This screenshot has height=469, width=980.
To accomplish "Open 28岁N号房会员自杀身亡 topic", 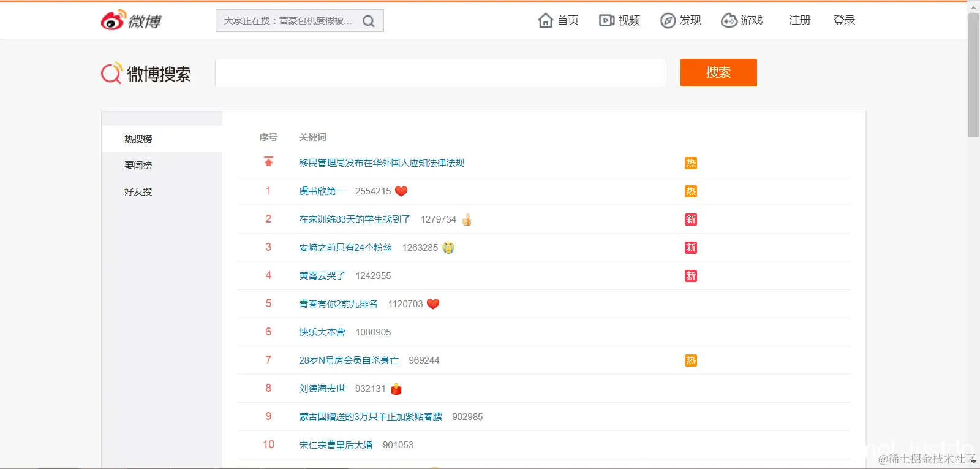I will [x=349, y=360].
